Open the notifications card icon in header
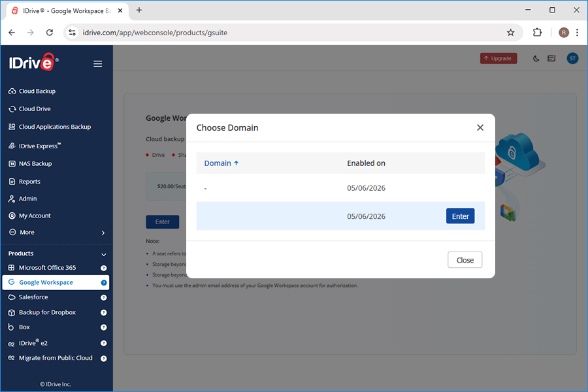Screen dimensions: 588x392 pyautogui.click(x=551, y=58)
